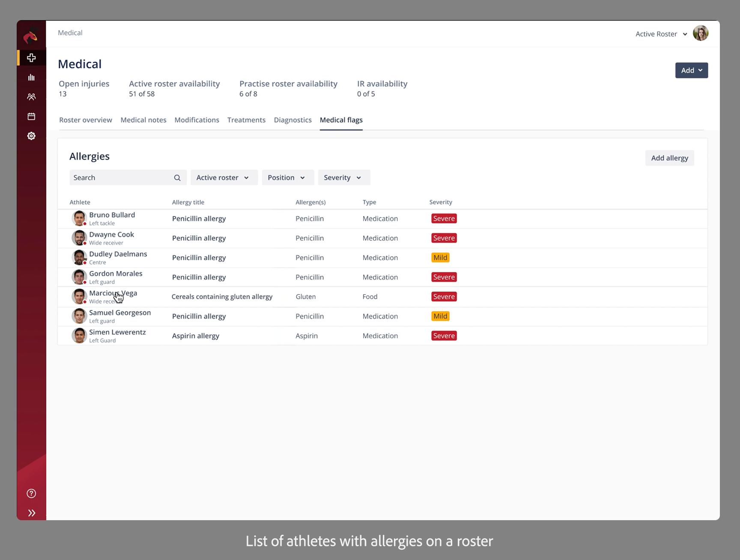Click Practise roster availability 6 of 8

[288, 89]
